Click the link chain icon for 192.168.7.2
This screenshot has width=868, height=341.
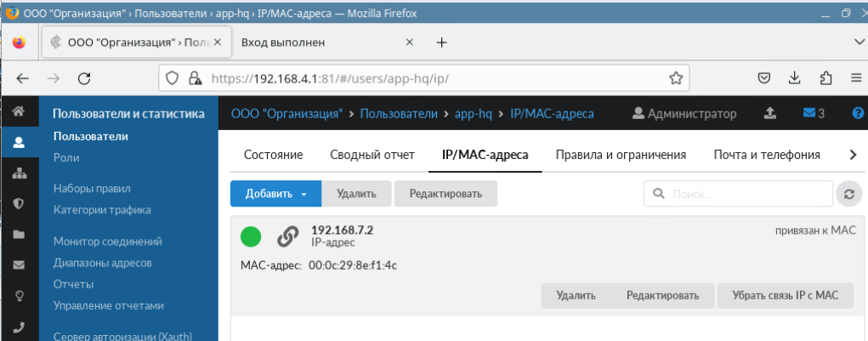tap(286, 237)
